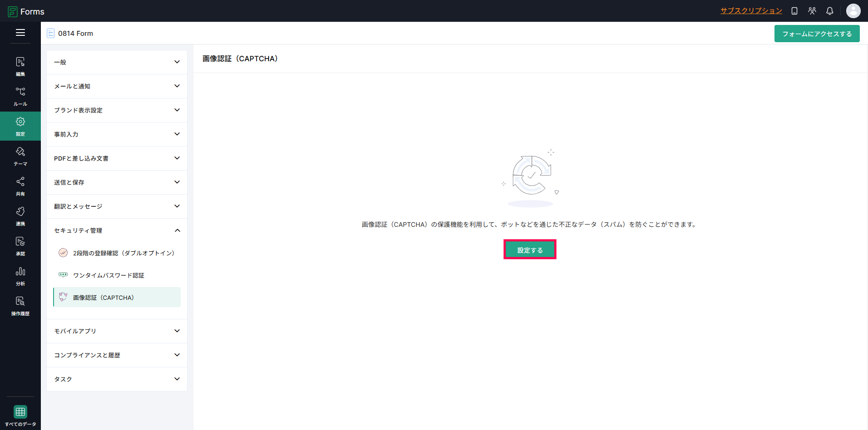This screenshot has width=868, height=430.
Task: Expand the メールと通知 section
Action: coord(117,86)
